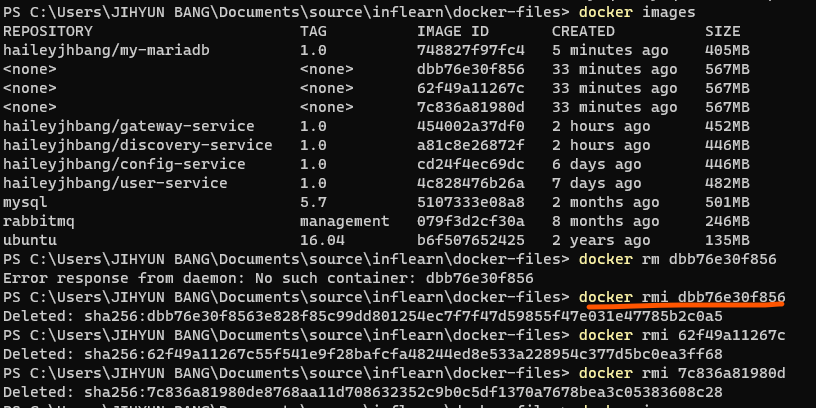816x408 pixels.
Task: Click the 'Deleted: sha256:62f49a11267c...' output line
Action: [363, 354]
